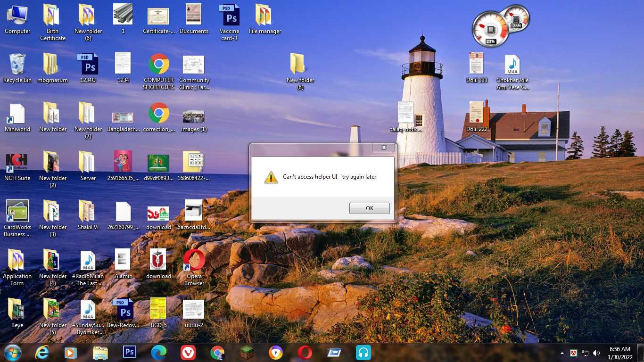The height and width of the screenshot is (362, 644).
Task: Select the correction_ Chrome file icon
Action: 159,117
